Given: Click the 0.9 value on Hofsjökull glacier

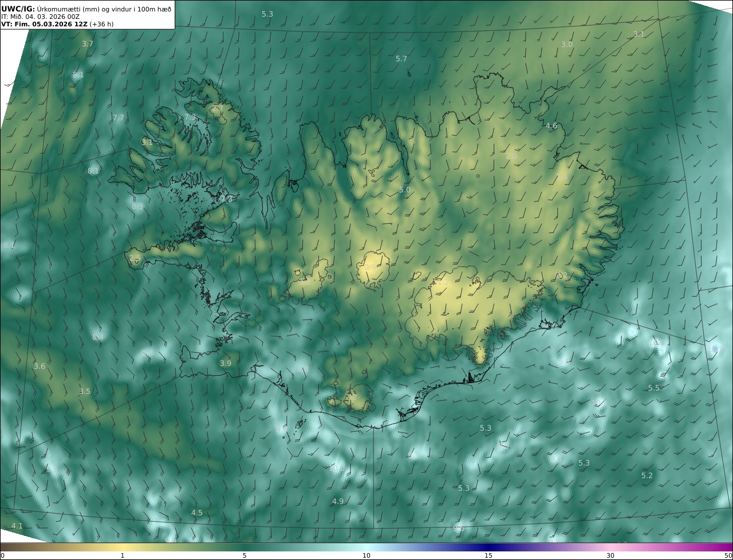Looking at the screenshot, I should pyautogui.click(x=370, y=267).
